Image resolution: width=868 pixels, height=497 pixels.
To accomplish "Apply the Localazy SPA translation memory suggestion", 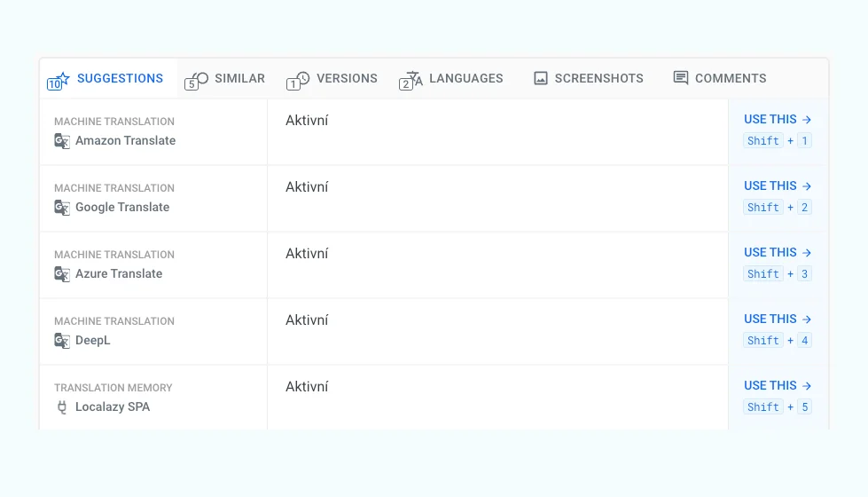I will [778, 385].
